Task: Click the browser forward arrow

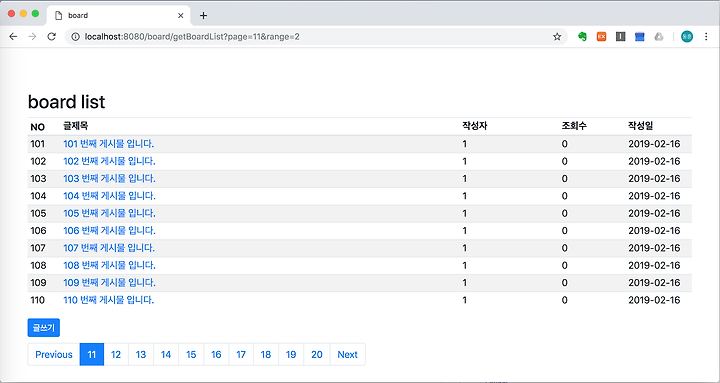Action: (32, 37)
